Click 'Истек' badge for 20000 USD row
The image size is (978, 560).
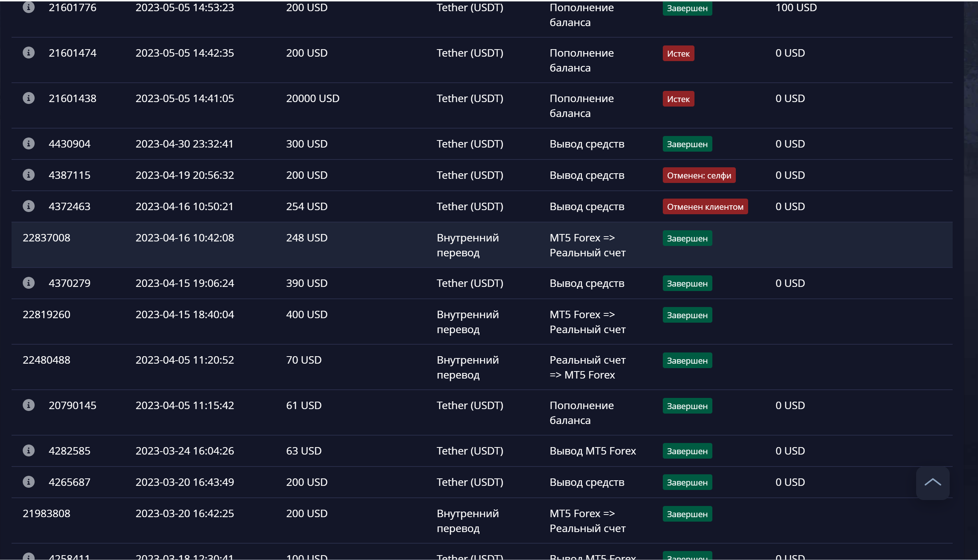click(x=678, y=98)
